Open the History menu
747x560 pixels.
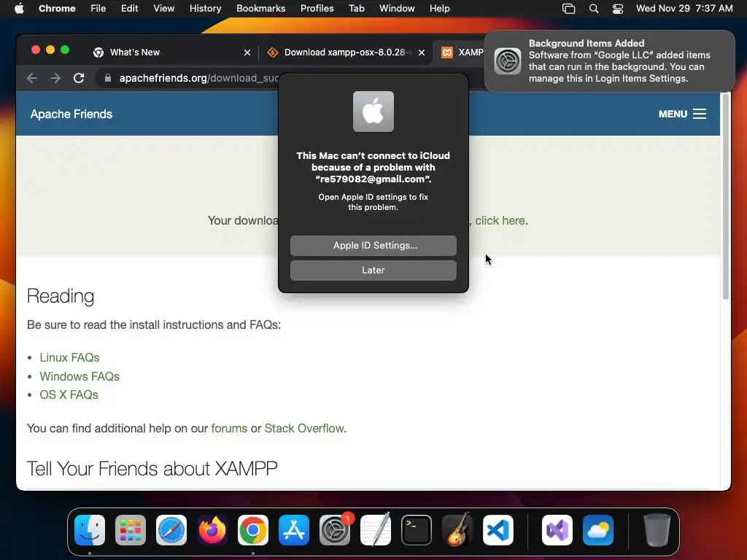pos(205,9)
